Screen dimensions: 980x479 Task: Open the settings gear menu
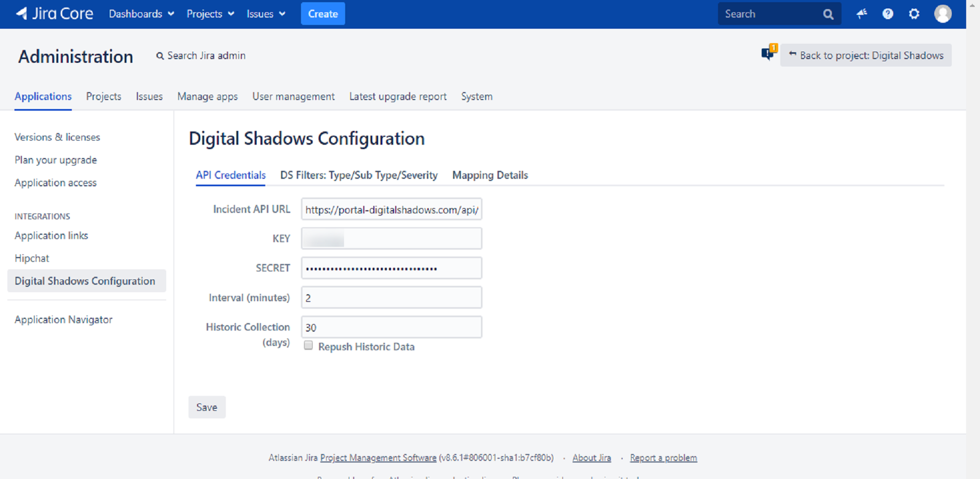[914, 14]
